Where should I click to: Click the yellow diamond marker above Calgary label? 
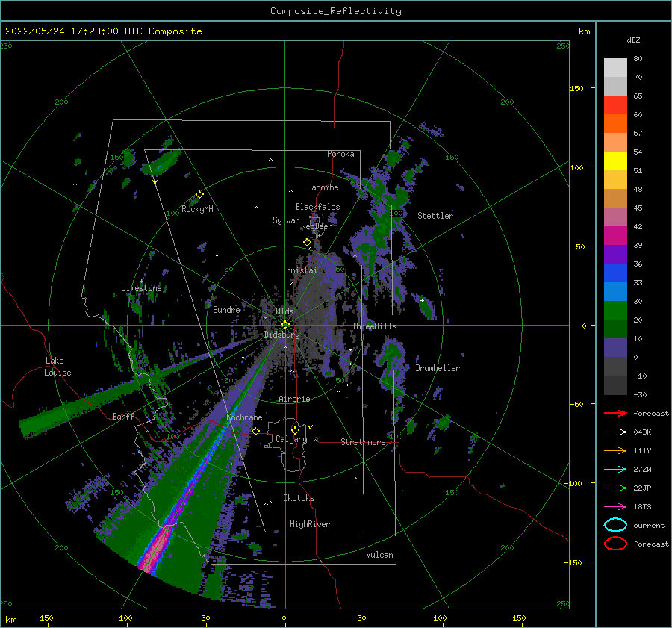pos(295,430)
